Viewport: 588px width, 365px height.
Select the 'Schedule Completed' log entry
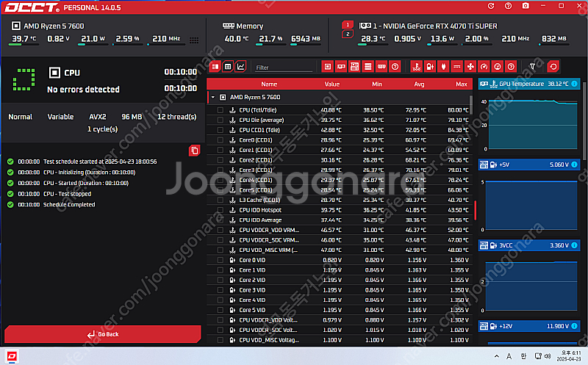(x=69, y=205)
